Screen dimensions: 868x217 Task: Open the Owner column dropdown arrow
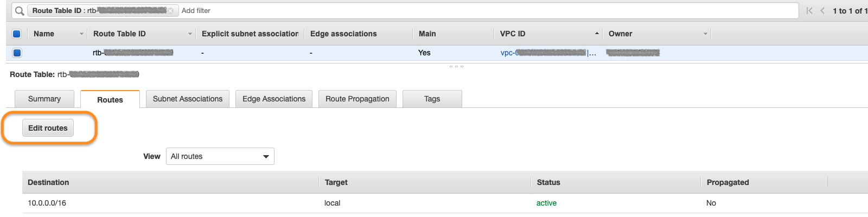(x=705, y=34)
